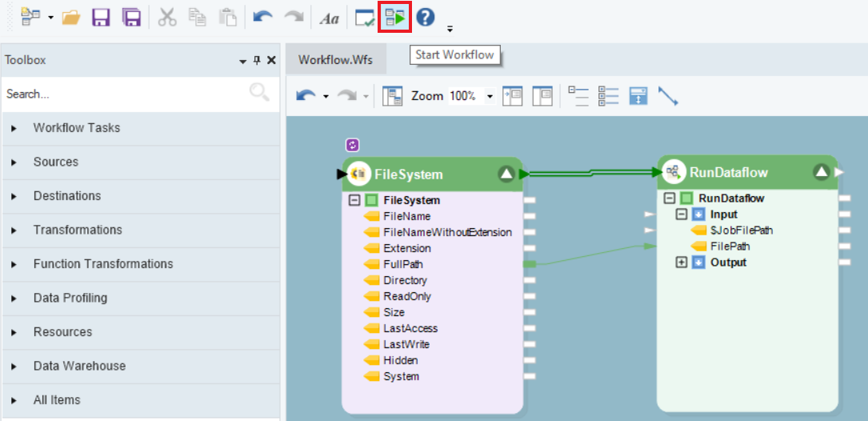The width and height of the screenshot is (868, 421).
Task: Click the purple loop icon above FileSystem
Action: coord(353,145)
